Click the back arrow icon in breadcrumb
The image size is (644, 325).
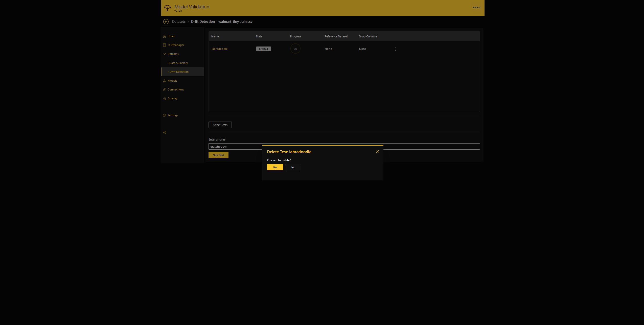(x=166, y=22)
